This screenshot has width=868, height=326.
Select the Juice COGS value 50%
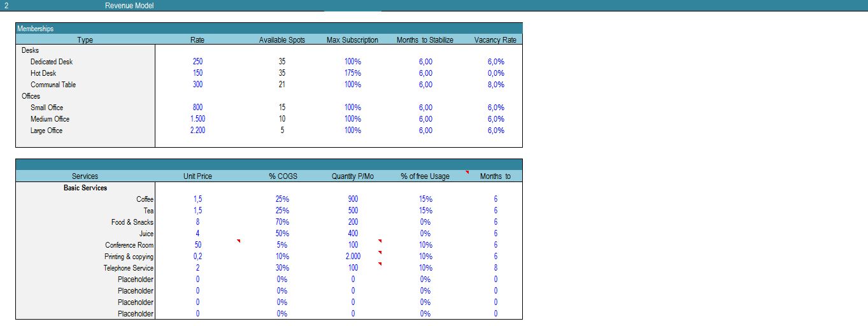(x=282, y=234)
